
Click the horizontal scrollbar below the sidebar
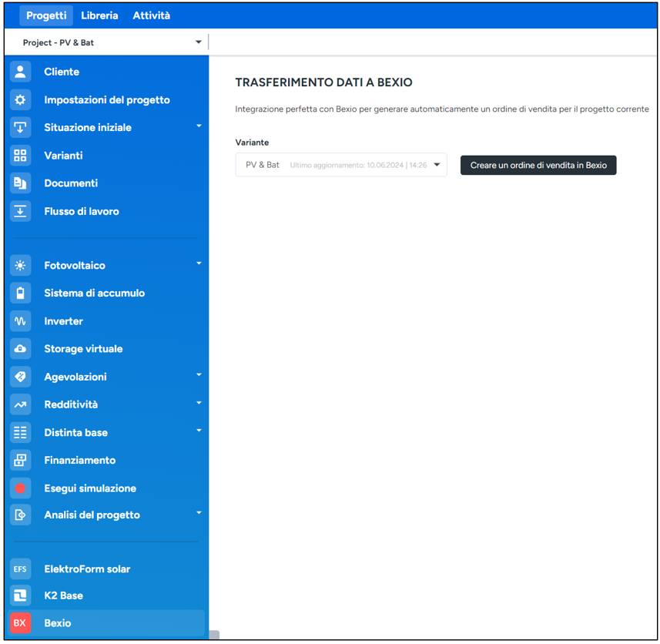tap(214, 635)
